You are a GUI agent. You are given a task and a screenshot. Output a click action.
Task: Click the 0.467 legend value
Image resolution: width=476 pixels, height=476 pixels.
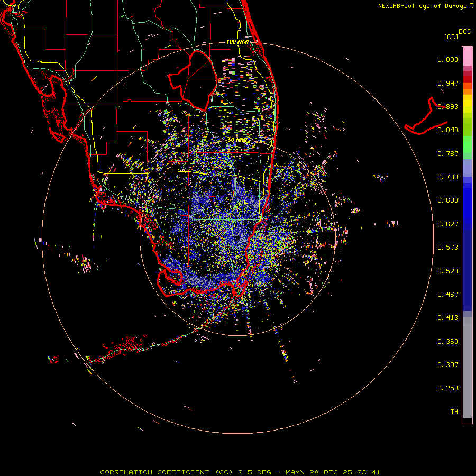(448, 295)
